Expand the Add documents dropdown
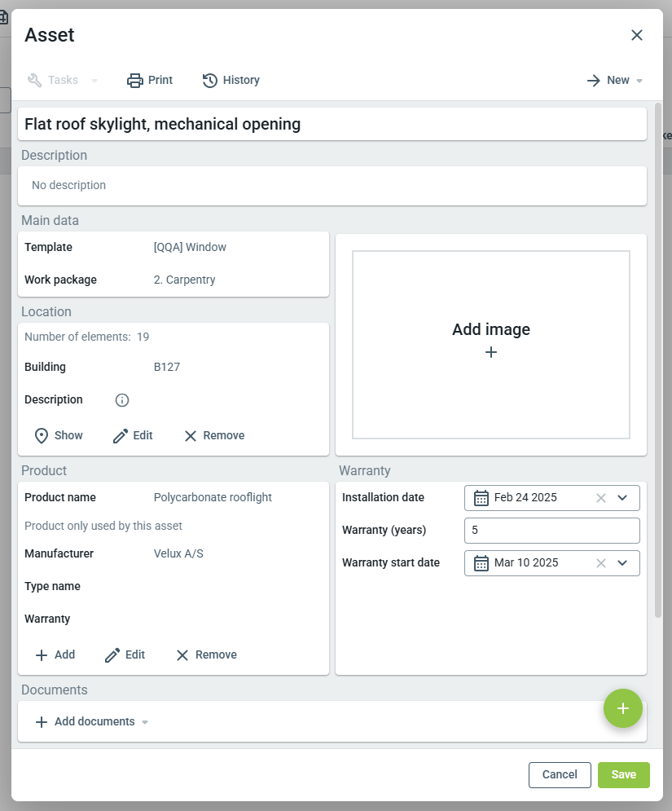This screenshot has height=811, width=672. coord(145,722)
